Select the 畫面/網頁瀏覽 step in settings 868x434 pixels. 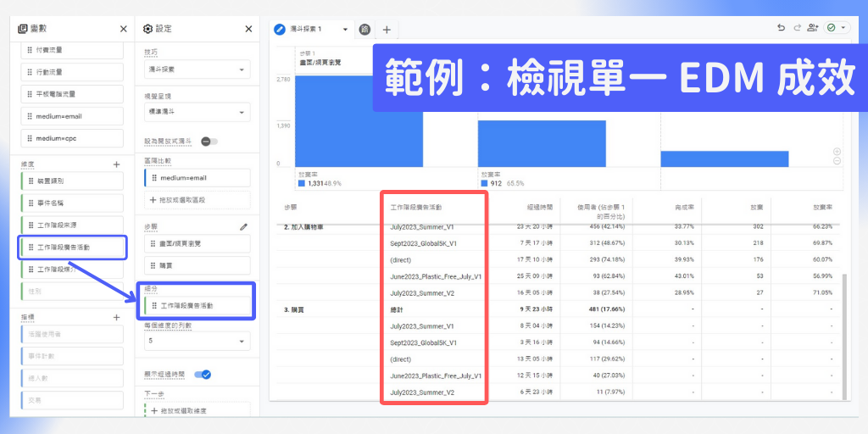(x=197, y=243)
